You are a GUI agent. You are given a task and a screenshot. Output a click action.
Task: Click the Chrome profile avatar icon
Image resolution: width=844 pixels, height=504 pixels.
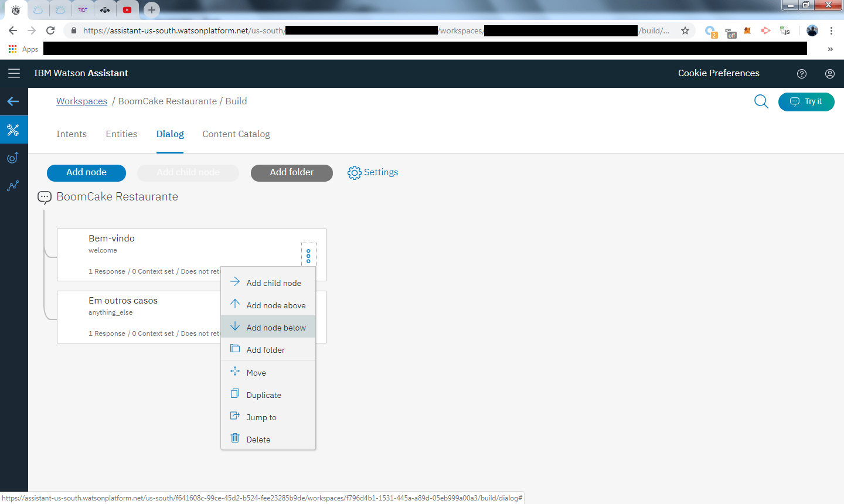tap(812, 30)
